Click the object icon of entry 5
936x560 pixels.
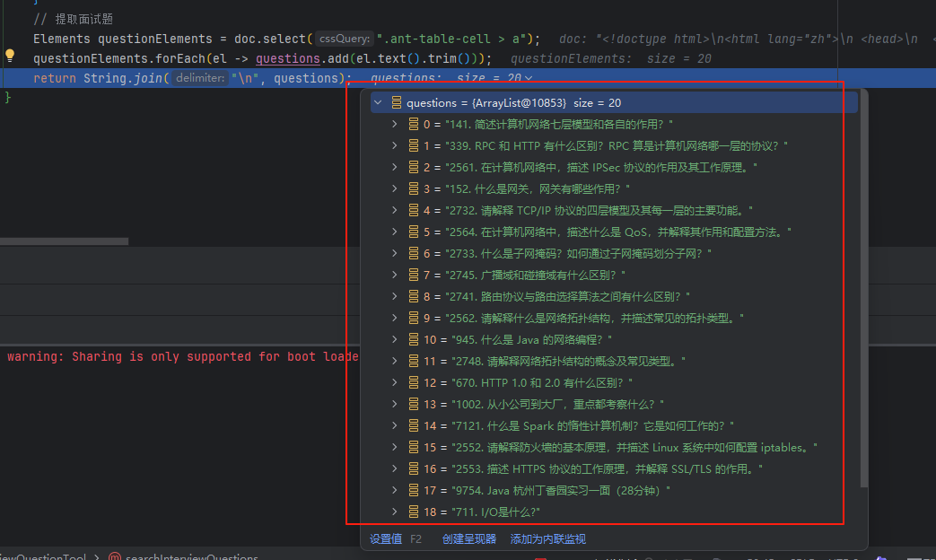[413, 232]
